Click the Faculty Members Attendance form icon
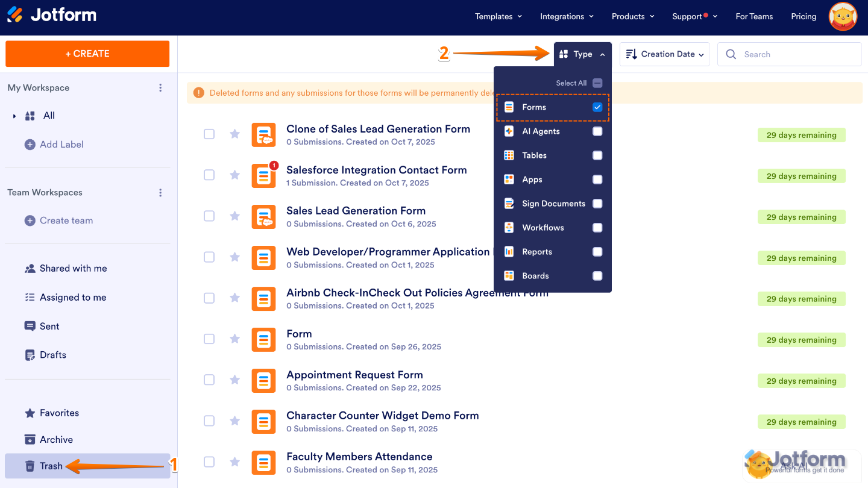Screen dimensions: 868x488 263,462
